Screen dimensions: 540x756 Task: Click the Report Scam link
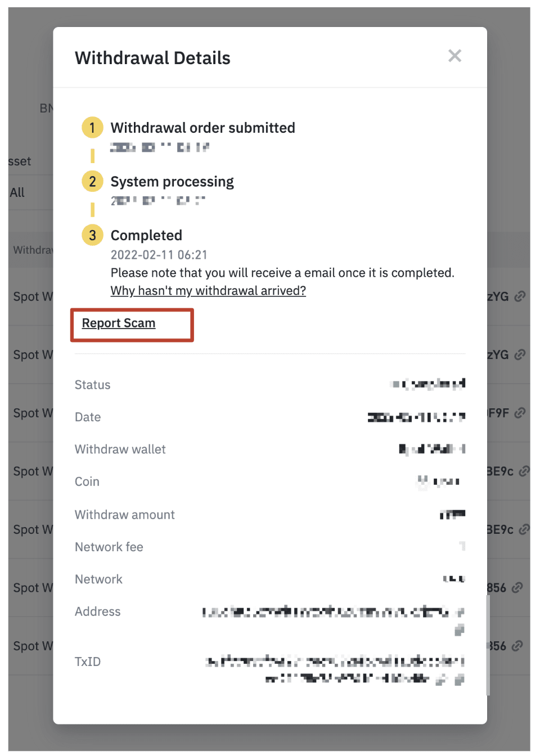click(x=119, y=323)
